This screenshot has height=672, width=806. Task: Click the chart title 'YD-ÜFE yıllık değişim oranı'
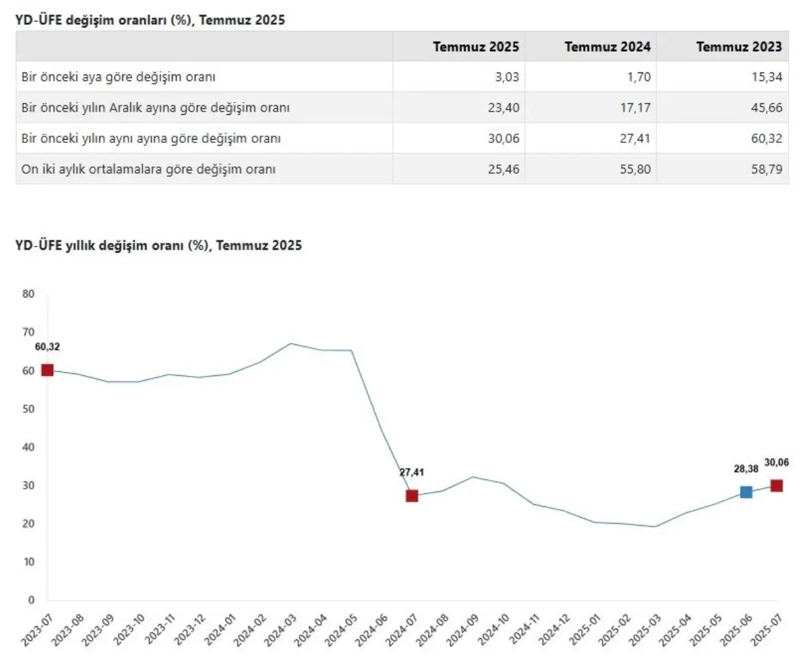(159, 246)
